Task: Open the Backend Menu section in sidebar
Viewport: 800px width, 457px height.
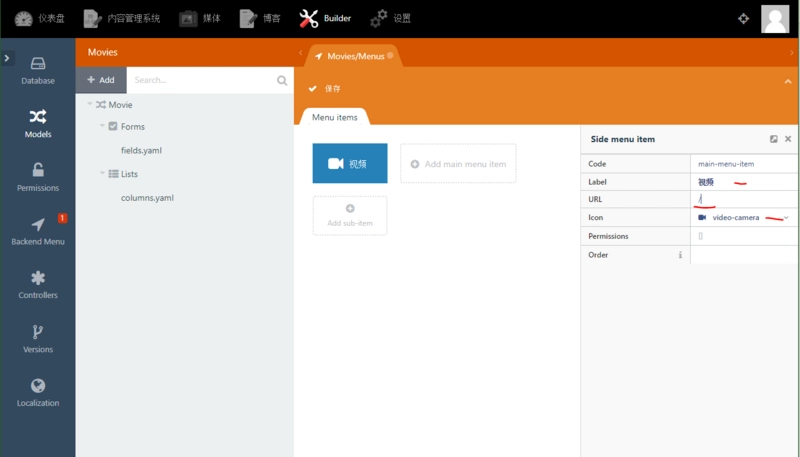Action: pyautogui.click(x=38, y=231)
